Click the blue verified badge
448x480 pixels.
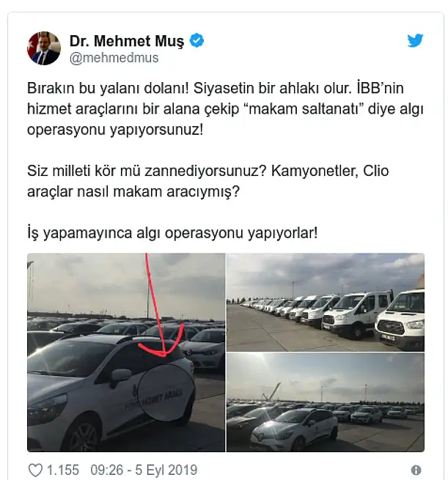coord(197,40)
